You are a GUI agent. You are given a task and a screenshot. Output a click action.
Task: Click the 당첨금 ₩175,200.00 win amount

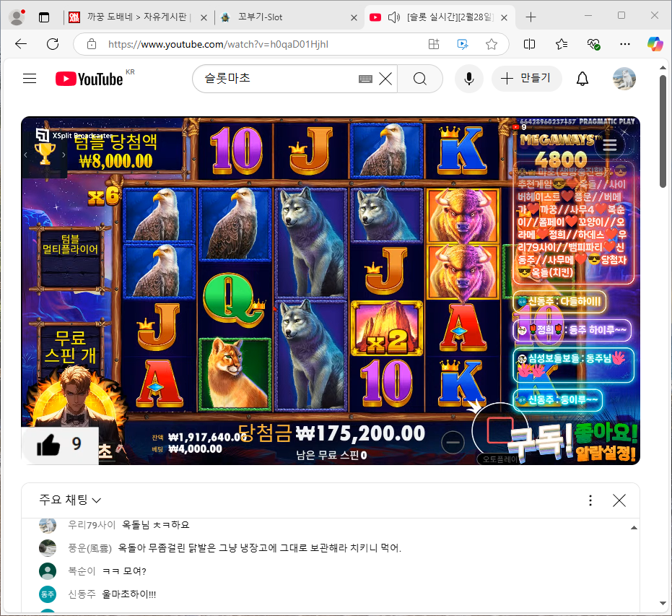331,433
